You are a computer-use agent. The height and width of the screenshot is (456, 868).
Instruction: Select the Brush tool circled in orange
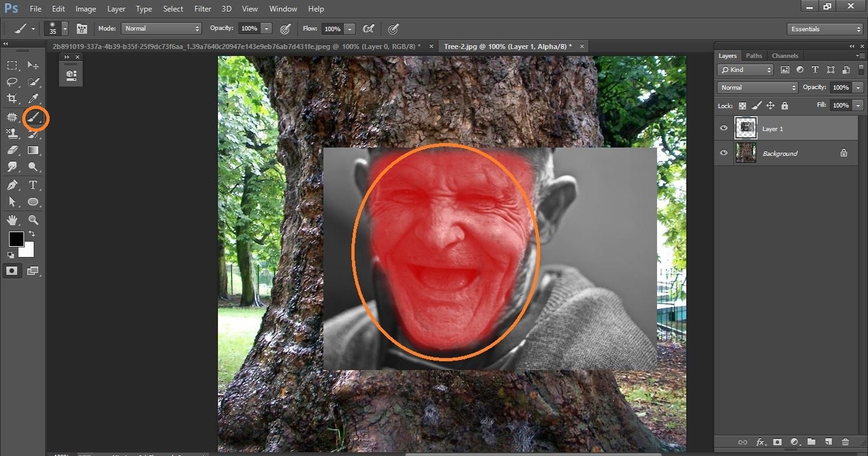(x=34, y=118)
